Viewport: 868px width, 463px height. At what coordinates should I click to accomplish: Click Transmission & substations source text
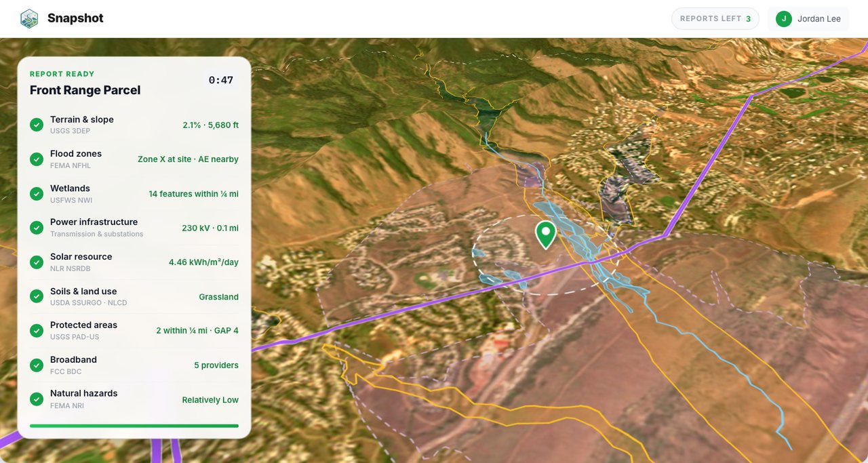tap(97, 234)
